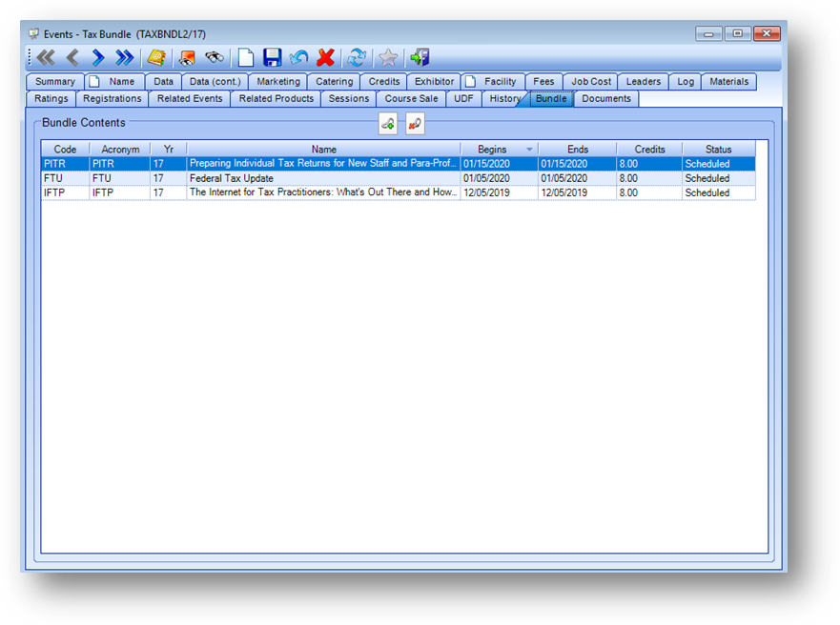Click the 01/05/2020 Ends date cell

tap(578, 178)
